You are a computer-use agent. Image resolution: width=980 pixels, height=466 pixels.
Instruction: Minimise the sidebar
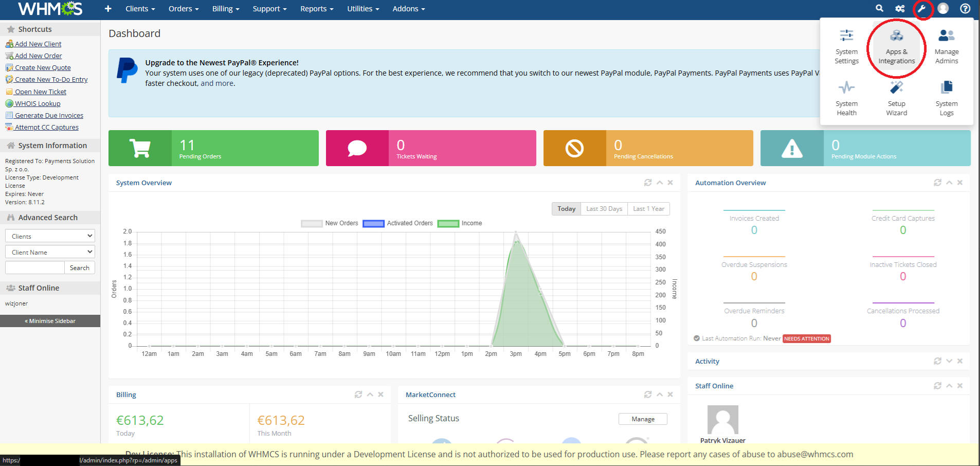click(x=50, y=321)
